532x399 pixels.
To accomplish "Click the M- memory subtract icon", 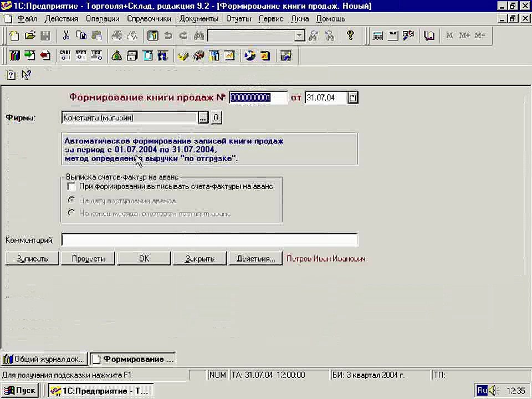I will pos(480,35).
